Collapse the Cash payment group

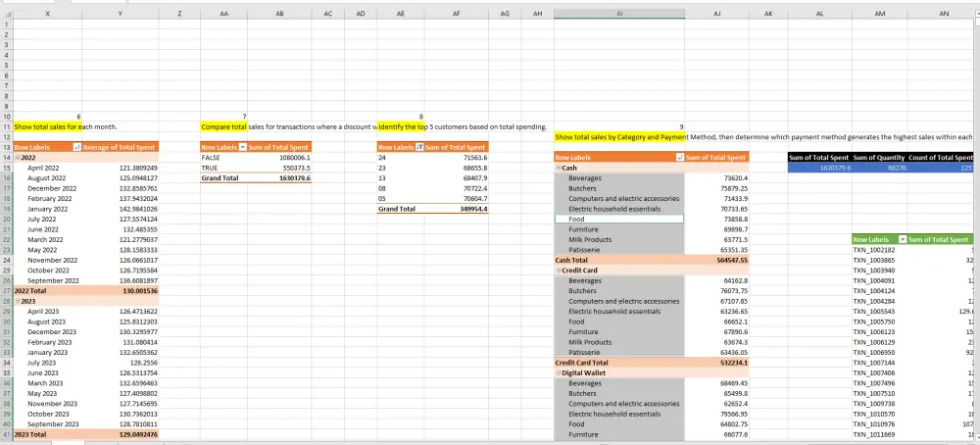click(559, 169)
